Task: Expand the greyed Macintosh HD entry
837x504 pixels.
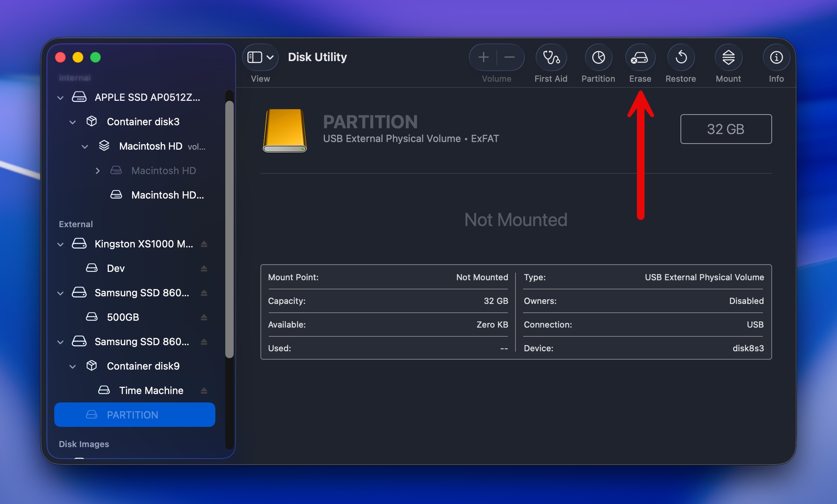Action: [x=98, y=171]
